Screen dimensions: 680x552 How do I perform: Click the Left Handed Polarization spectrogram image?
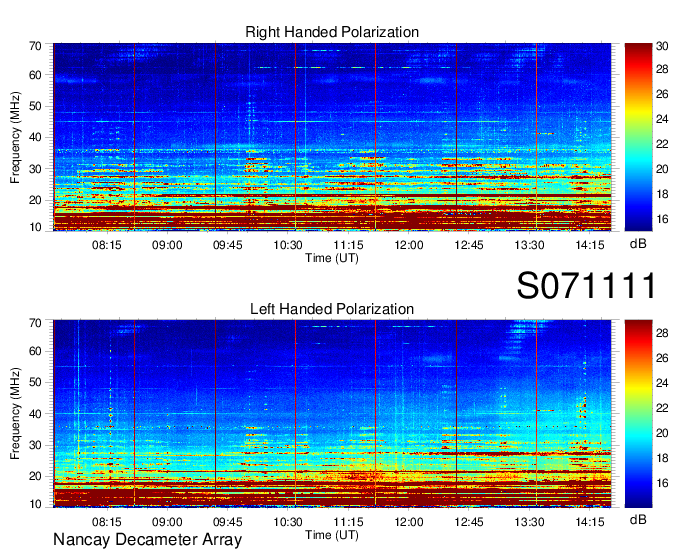[x=332, y=414]
